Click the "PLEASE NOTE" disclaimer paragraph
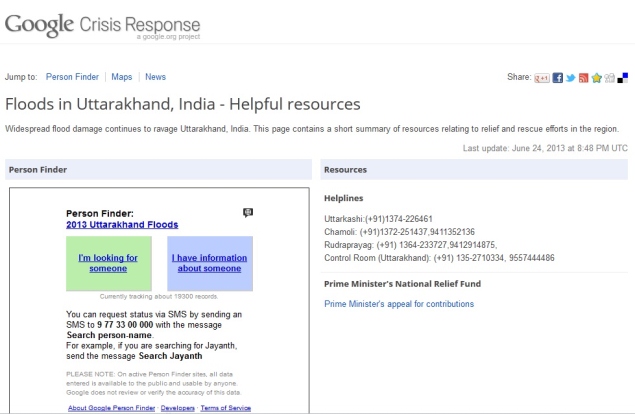 click(153, 383)
